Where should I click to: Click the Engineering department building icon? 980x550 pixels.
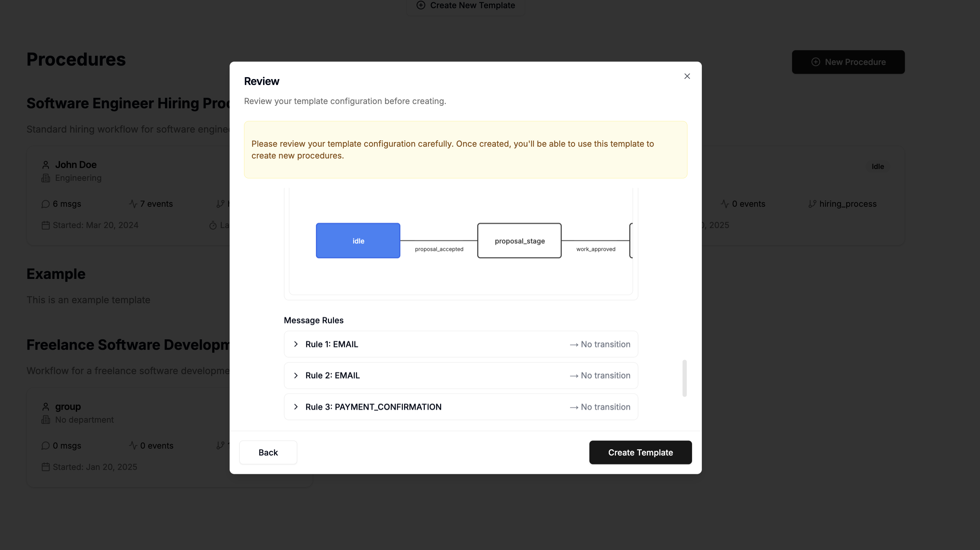tap(46, 178)
